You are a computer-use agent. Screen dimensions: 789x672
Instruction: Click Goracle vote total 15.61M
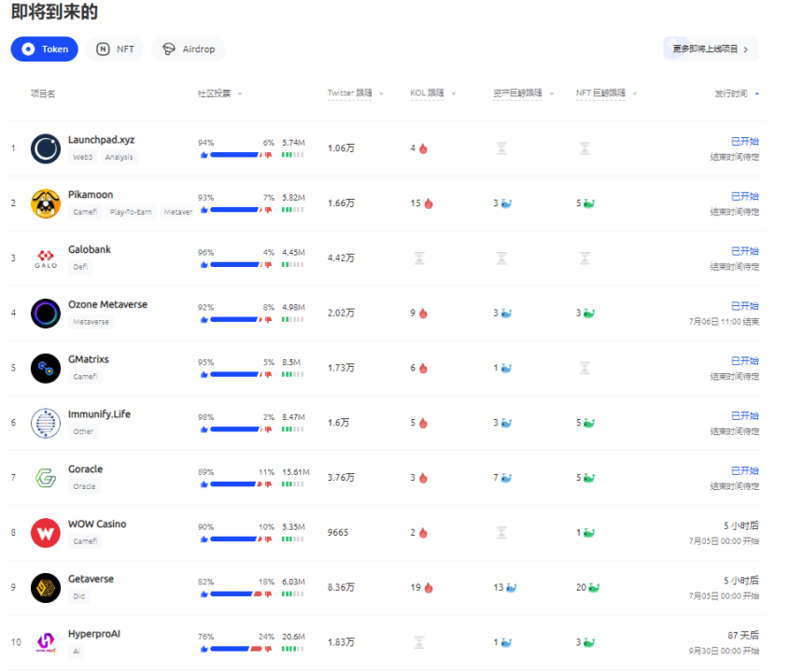(x=295, y=472)
